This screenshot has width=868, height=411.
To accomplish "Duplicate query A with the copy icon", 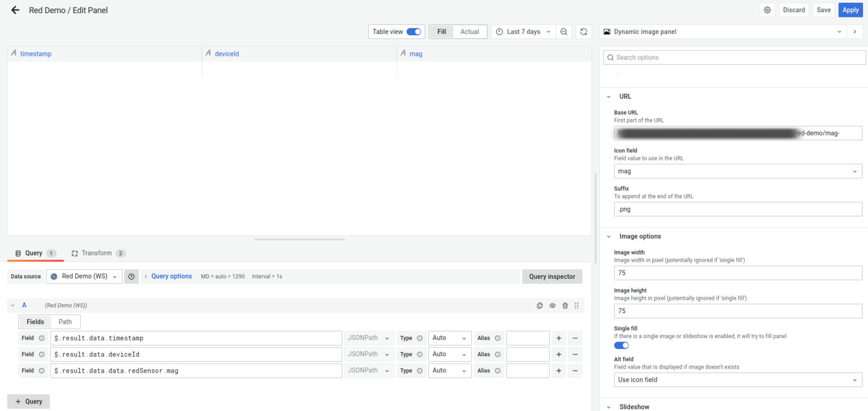I will (540, 305).
